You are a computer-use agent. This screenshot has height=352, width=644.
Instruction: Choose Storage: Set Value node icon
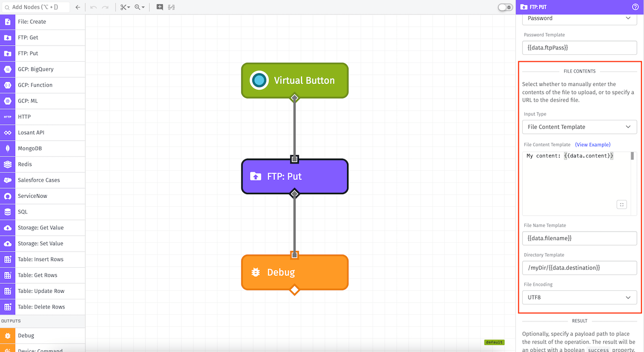click(x=8, y=243)
